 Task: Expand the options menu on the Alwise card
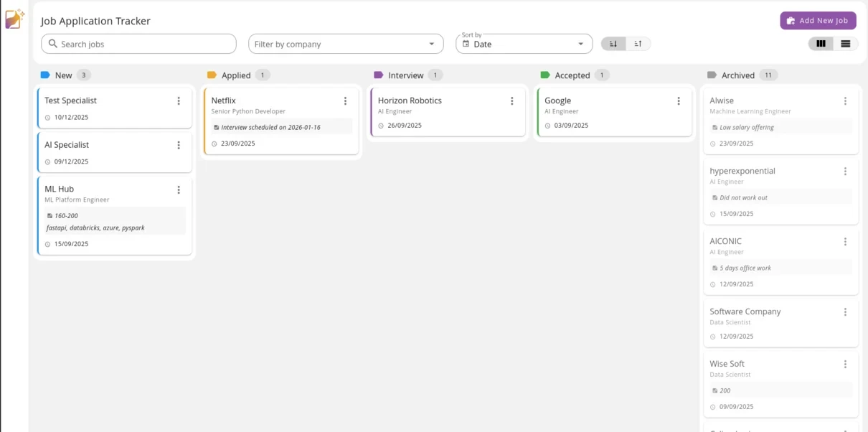click(x=845, y=100)
